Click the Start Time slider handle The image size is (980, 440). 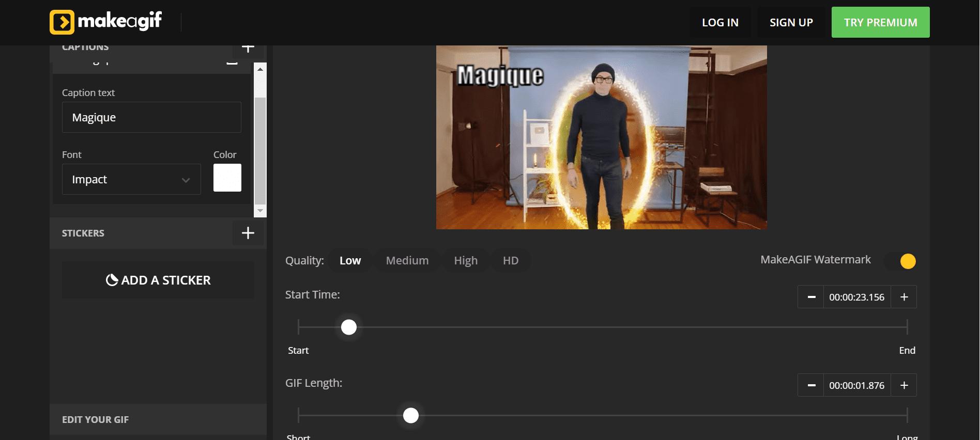(x=349, y=327)
